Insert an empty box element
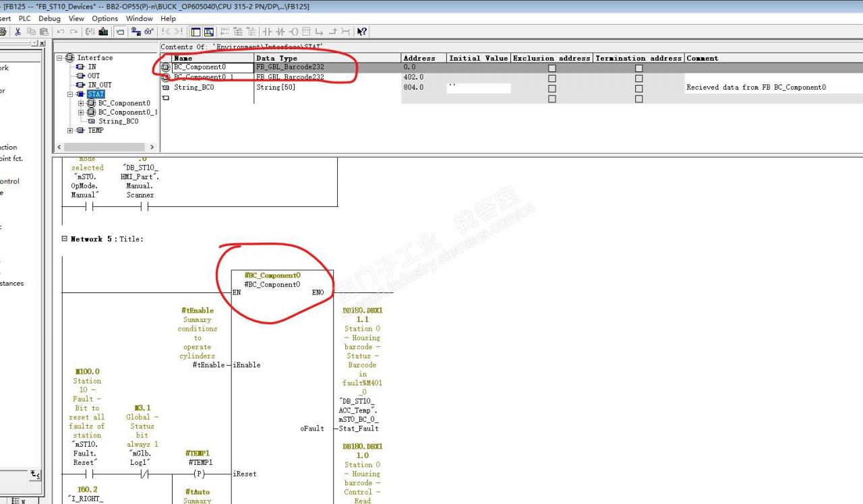The image size is (863, 504). tap(307, 32)
